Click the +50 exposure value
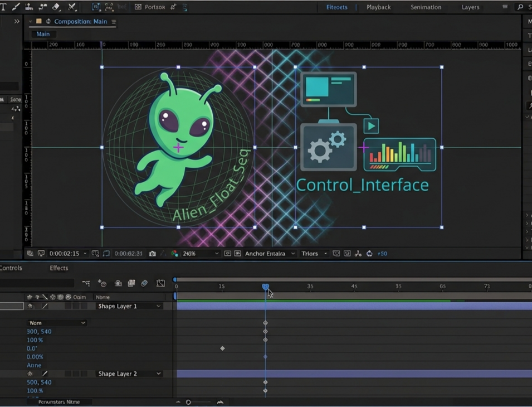The height and width of the screenshot is (407, 532). [x=382, y=254]
